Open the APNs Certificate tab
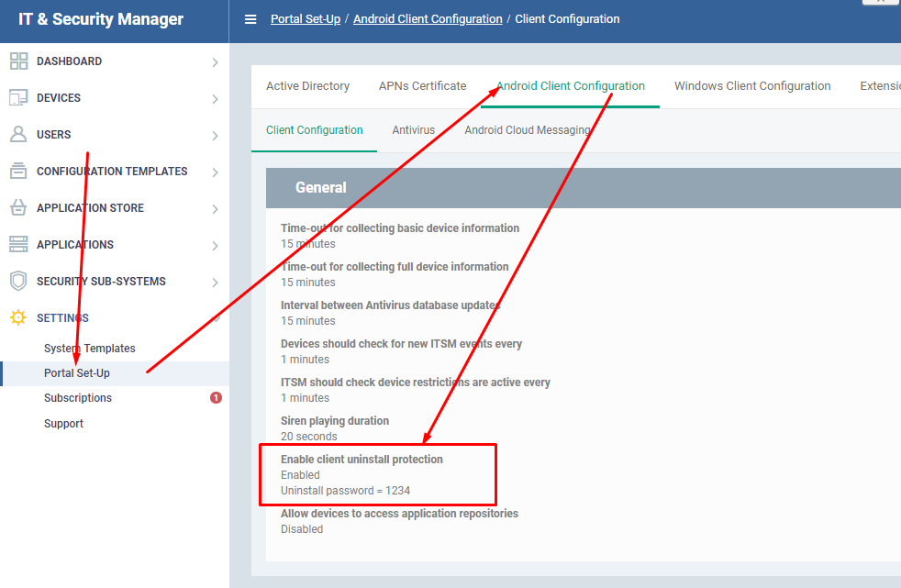901x588 pixels. [x=422, y=86]
